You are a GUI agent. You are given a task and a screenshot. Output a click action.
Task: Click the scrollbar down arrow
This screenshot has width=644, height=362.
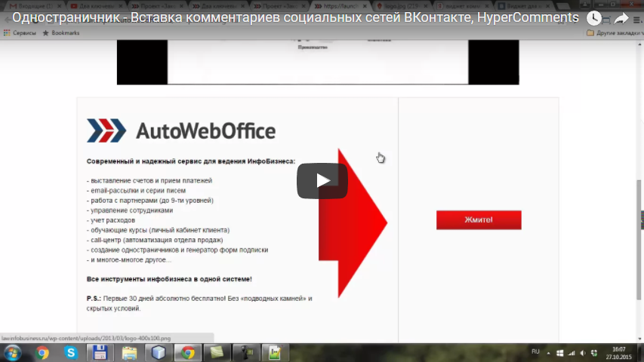coord(639,339)
